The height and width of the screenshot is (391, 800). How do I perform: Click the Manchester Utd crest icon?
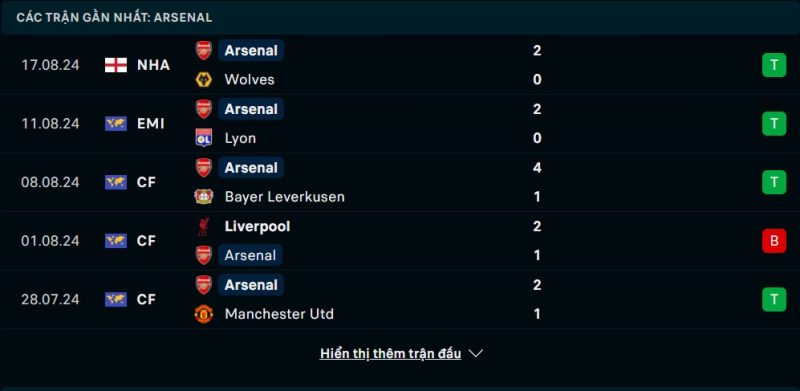(x=204, y=313)
